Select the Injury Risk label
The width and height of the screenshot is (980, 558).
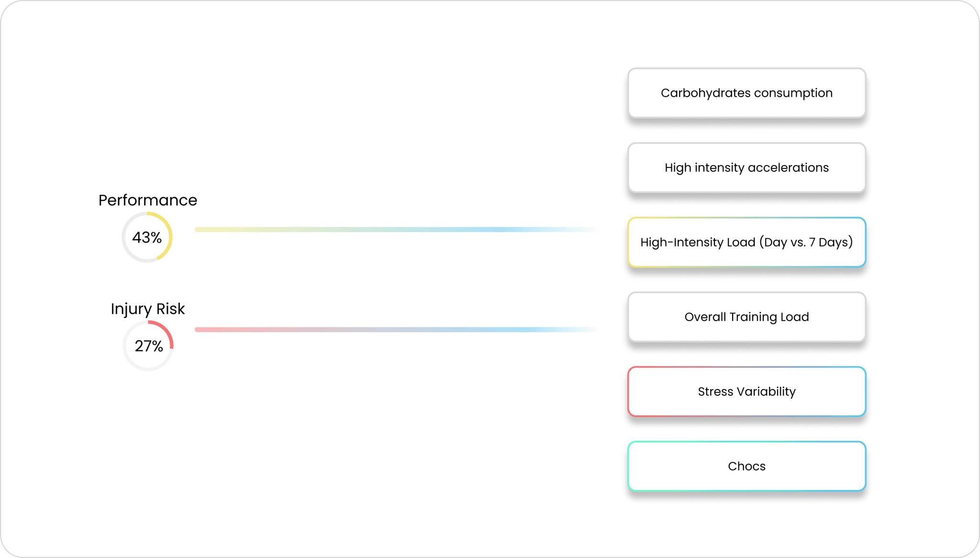[148, 309]
